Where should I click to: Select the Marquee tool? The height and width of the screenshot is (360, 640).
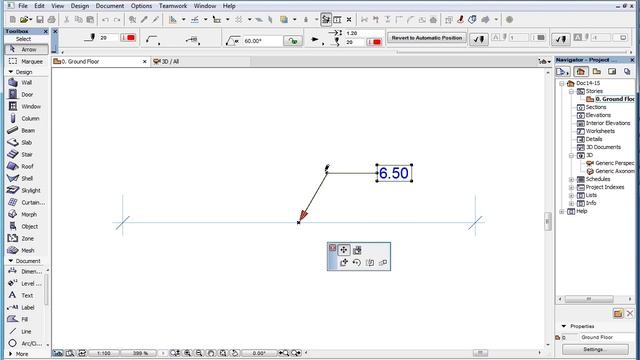(x=26, y=61)
